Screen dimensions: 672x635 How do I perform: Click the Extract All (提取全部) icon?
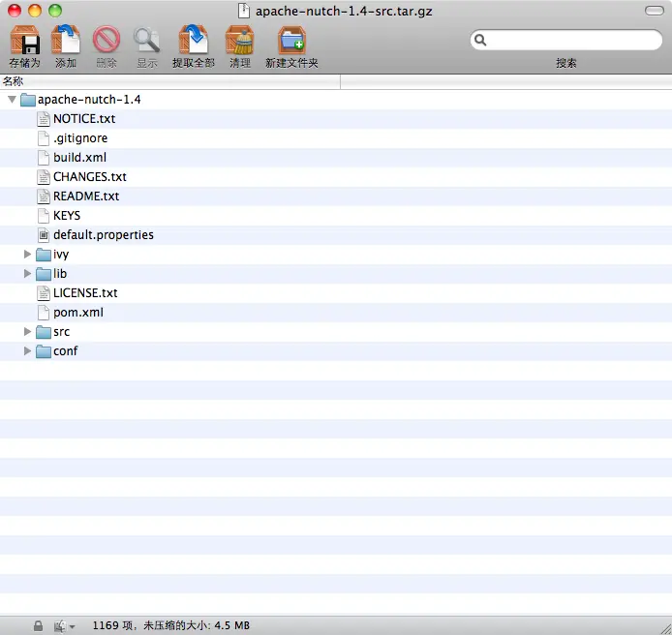coord(194,40)
